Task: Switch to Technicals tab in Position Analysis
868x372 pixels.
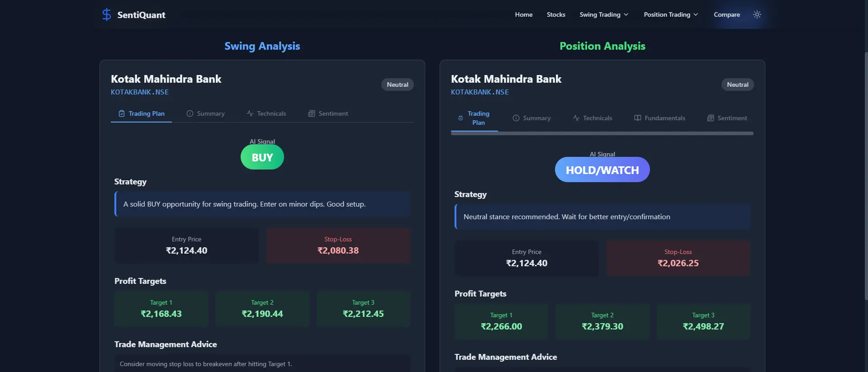Action: pos(592,118)
